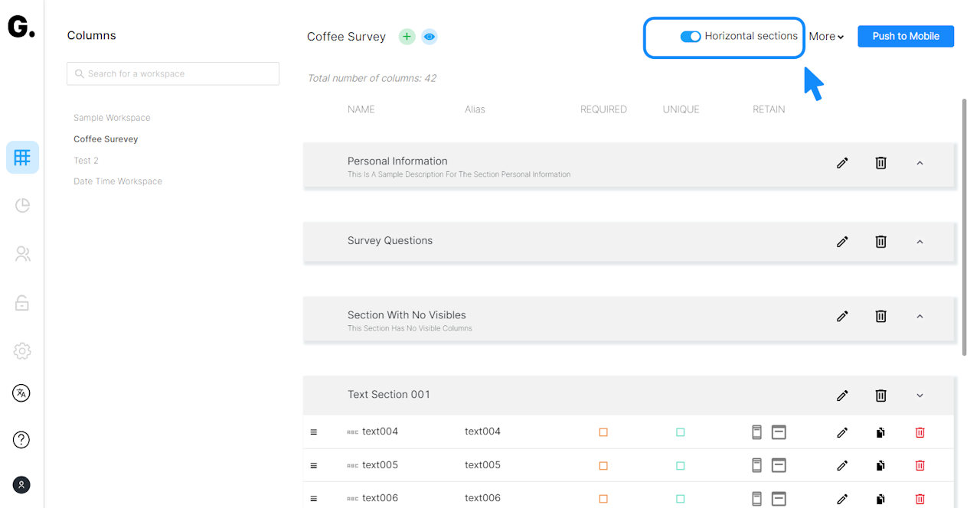Edit the Personal Information section
Screen dimensions: 980x508
pos(842,163)
